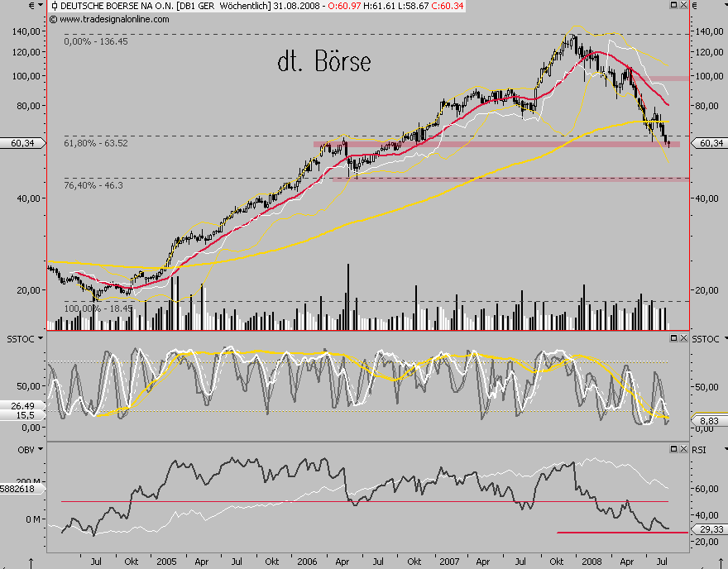
Task: Select the 'dt. Börse' chart annotation
Action: (324, 61)
